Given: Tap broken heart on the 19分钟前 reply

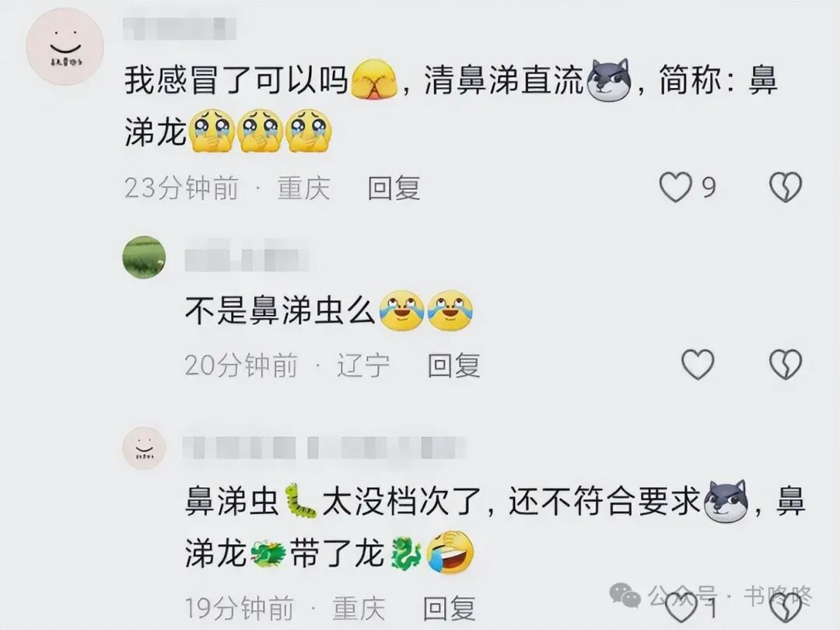Looking at the screenshot, I should pyautogui.click(x=786, y=609).
